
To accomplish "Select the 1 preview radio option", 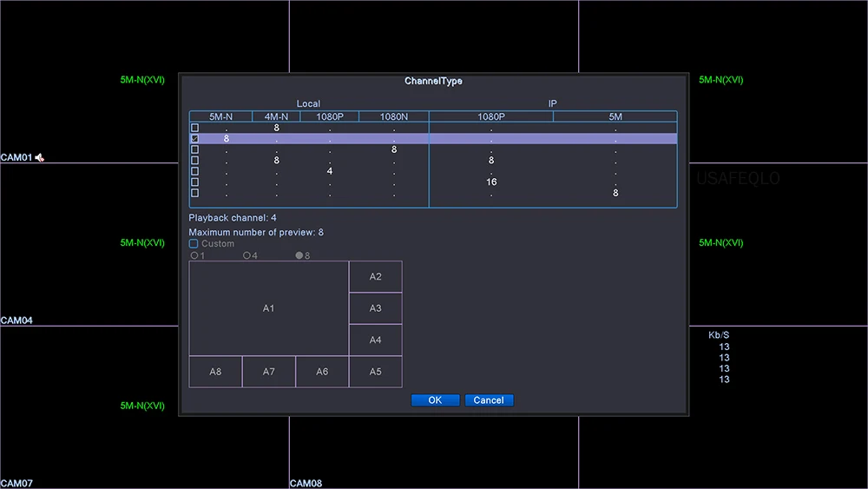I will (194, 256).
